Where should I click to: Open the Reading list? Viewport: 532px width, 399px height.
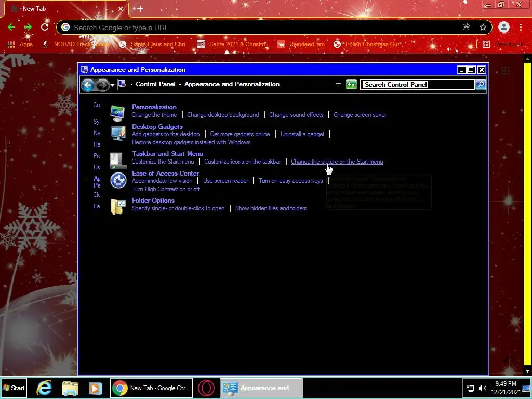coord(504,44)
